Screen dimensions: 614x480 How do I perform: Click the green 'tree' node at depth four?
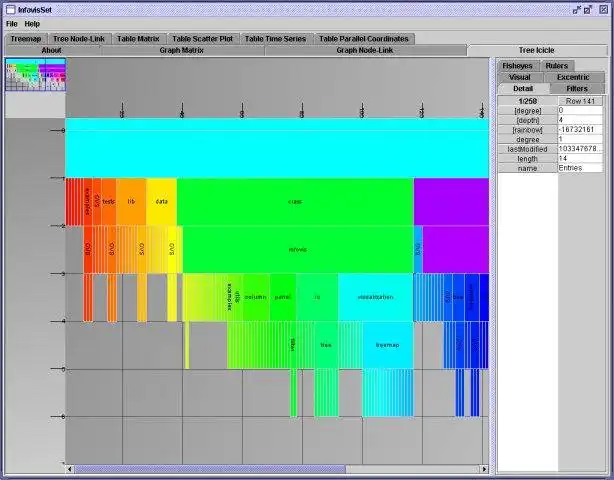[x=326, y=345]
